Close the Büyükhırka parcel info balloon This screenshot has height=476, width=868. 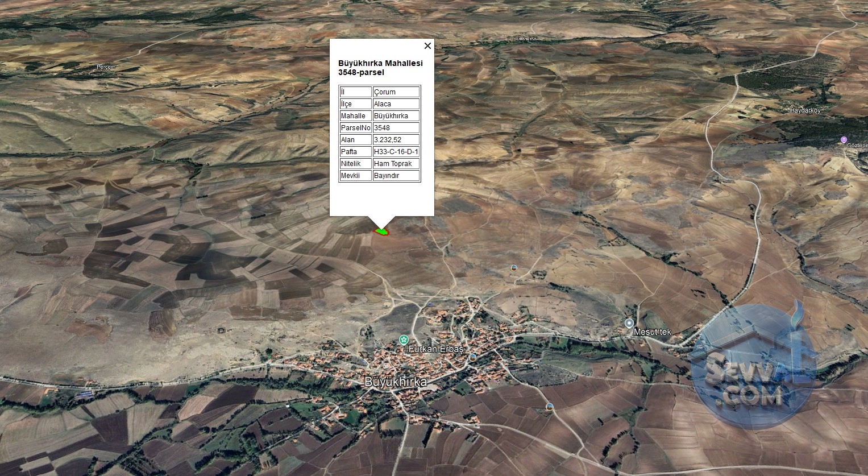[427, 45]
